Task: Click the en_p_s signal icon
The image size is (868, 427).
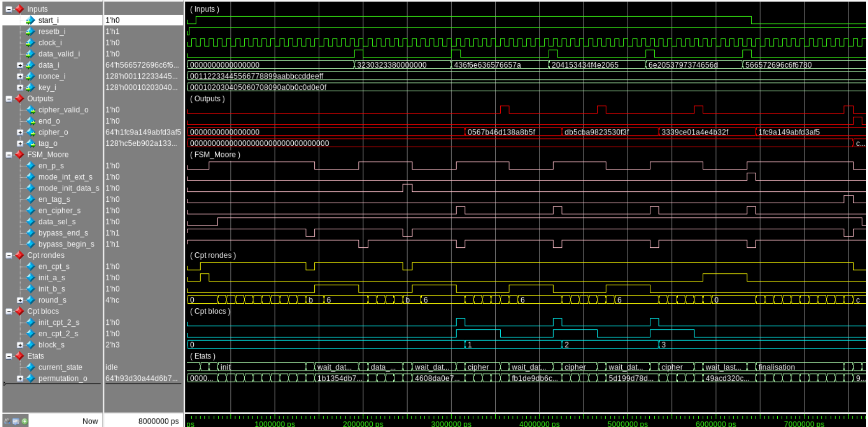Action: (30, 166)
